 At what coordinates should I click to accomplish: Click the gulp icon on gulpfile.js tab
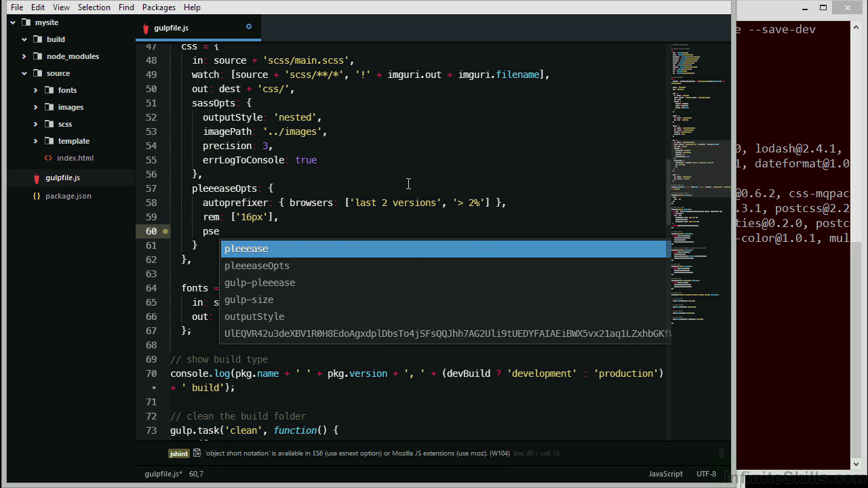[x=145, y=28]
